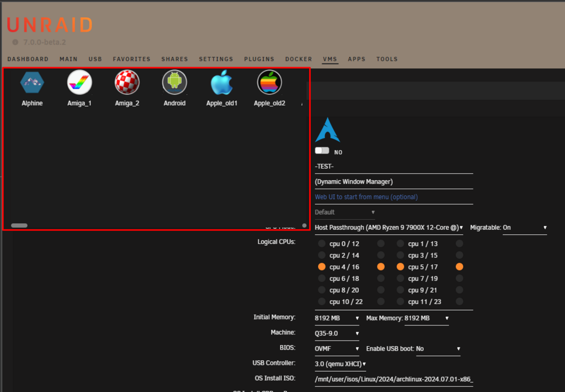The width and height of the screenshot is (565, 392).
Task: Open the Machine Q35-9.0 dropdown
Action: click(x=337, y=334)
